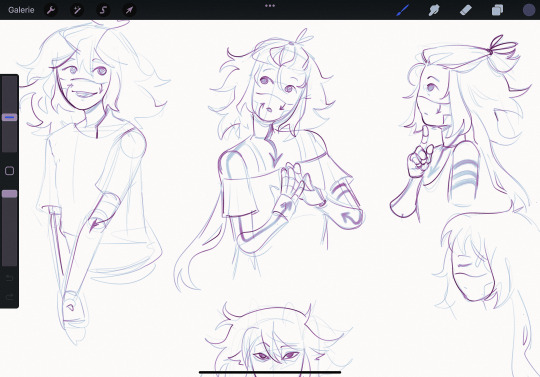The image size is (540, 377).
Task: Tap the three-dot handle at top center
Action: (x=270, y=6)
